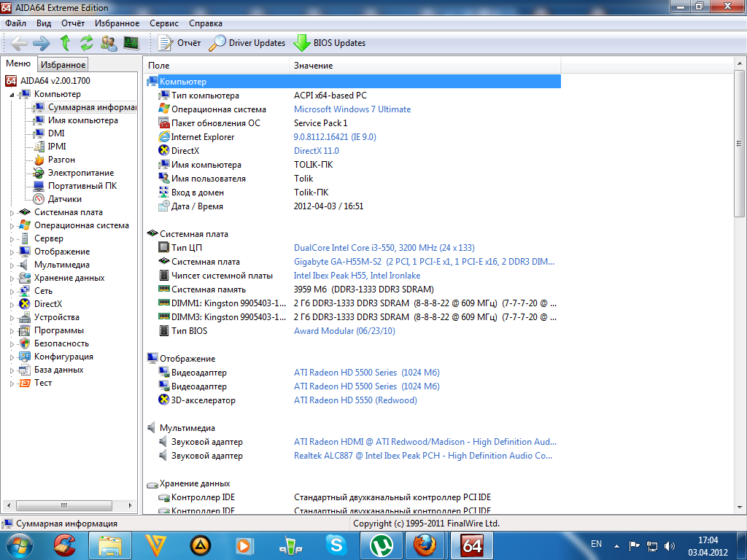
Task: Open the Избранное menu in menu bar
Action: (117, 23)
